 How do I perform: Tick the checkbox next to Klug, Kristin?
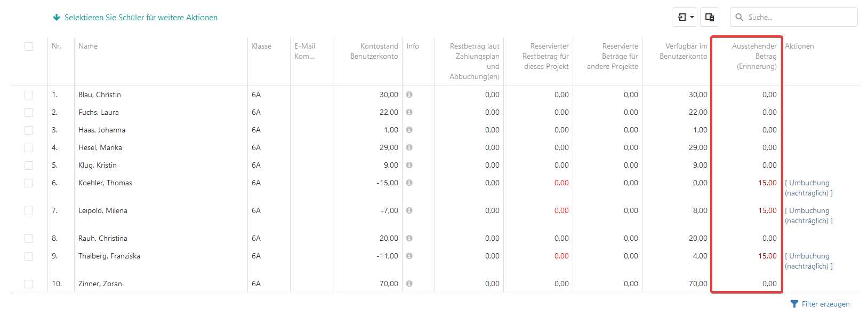pos(29,166)
